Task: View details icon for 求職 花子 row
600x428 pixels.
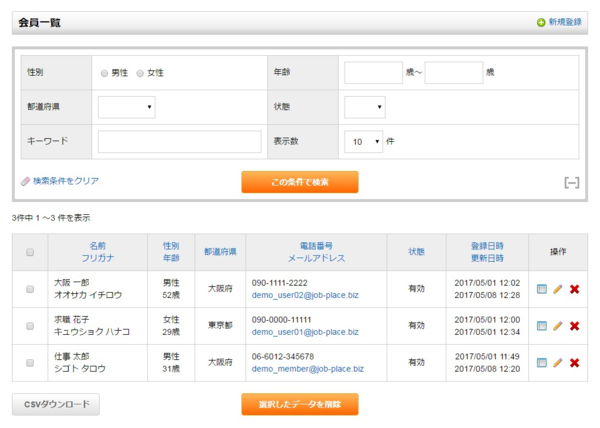Action: tap(541, 326)
